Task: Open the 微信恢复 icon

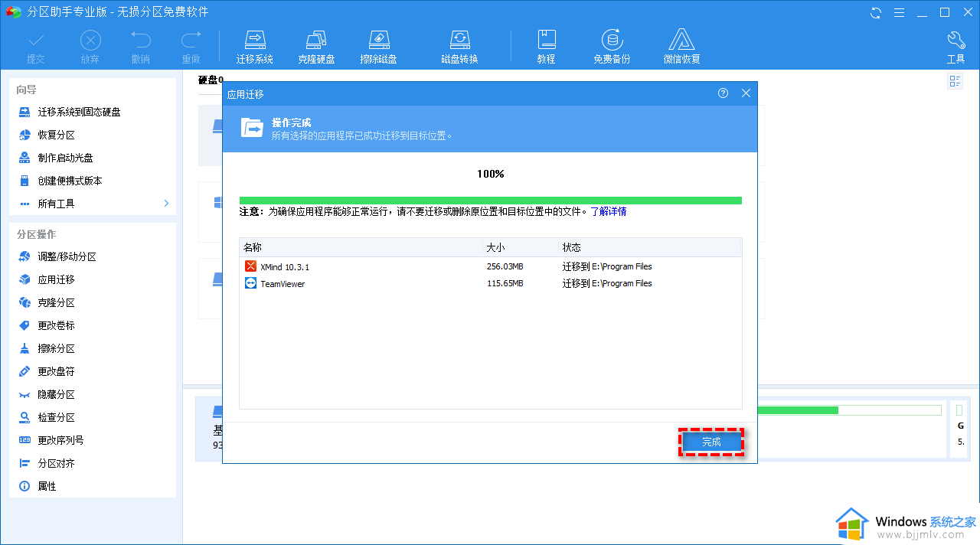Action: tap(682, 47)
